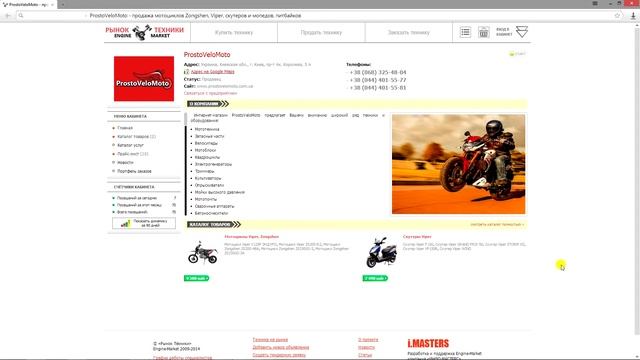Open 'Мотоциклы Viper, Zongshen' category link
The width and height of the screenshot is (640, 360).
point(252,237)
